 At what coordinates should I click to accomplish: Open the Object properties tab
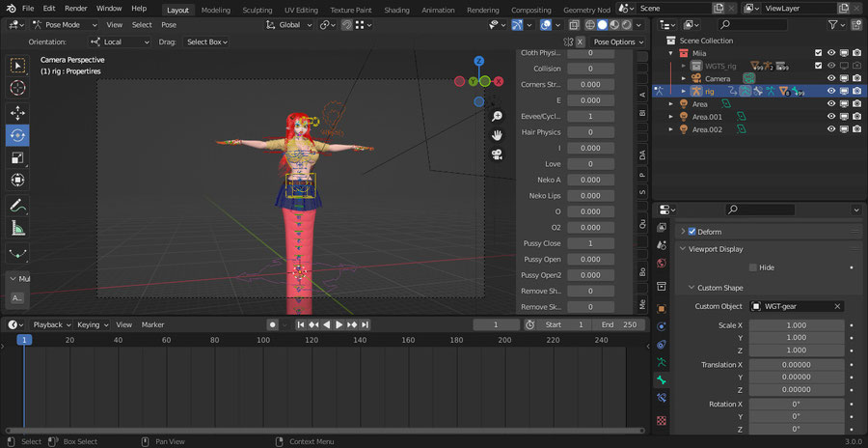pyautogui.click(x=662, y=308)
